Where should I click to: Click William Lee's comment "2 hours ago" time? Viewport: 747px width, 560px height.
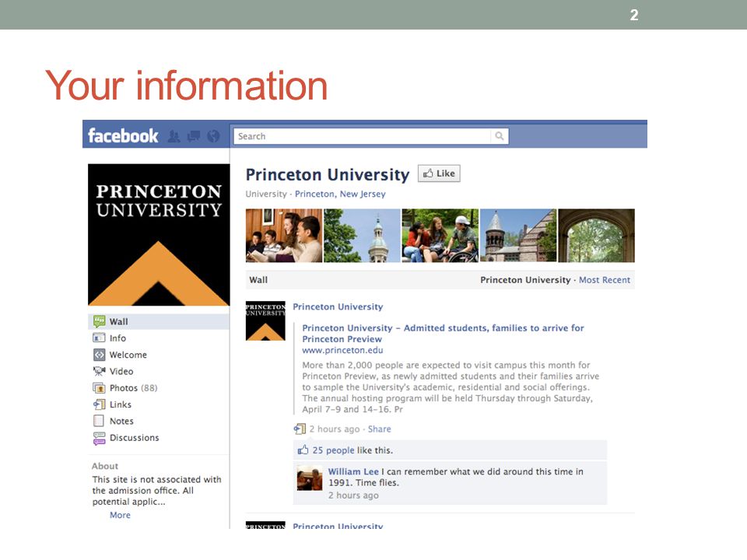pos(353,495)
